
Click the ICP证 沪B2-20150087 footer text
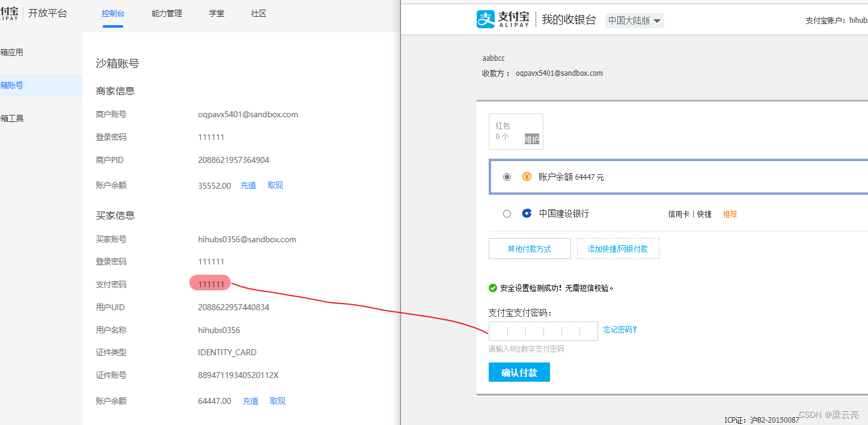coord(762,420)
